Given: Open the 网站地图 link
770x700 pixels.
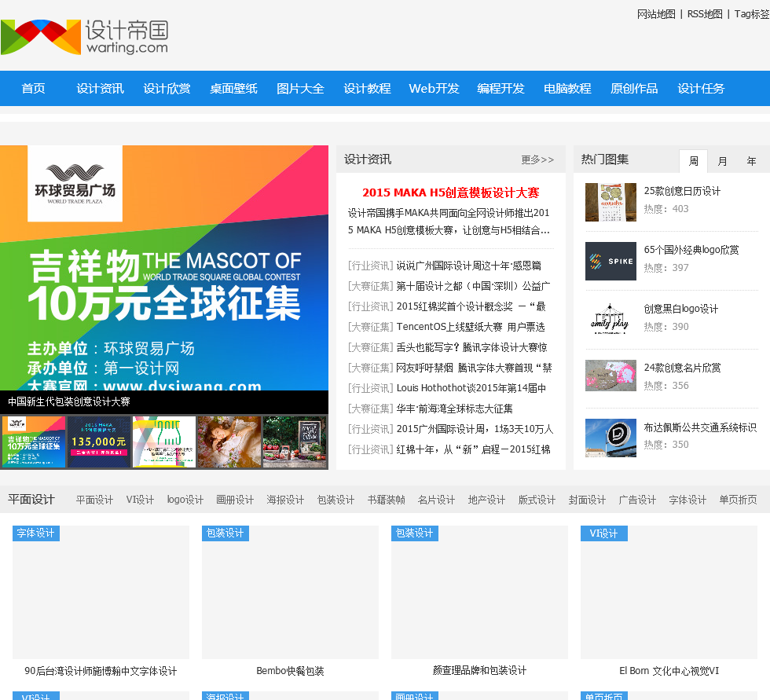Looking at the screenshot, I should coord(656,14).
